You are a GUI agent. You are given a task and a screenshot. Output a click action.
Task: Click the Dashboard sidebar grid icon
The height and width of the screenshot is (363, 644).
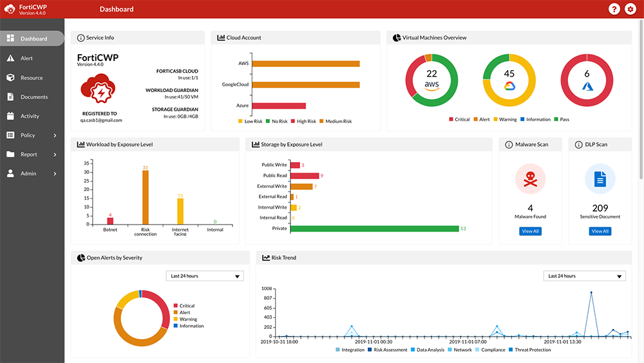(x=10, y=38)
